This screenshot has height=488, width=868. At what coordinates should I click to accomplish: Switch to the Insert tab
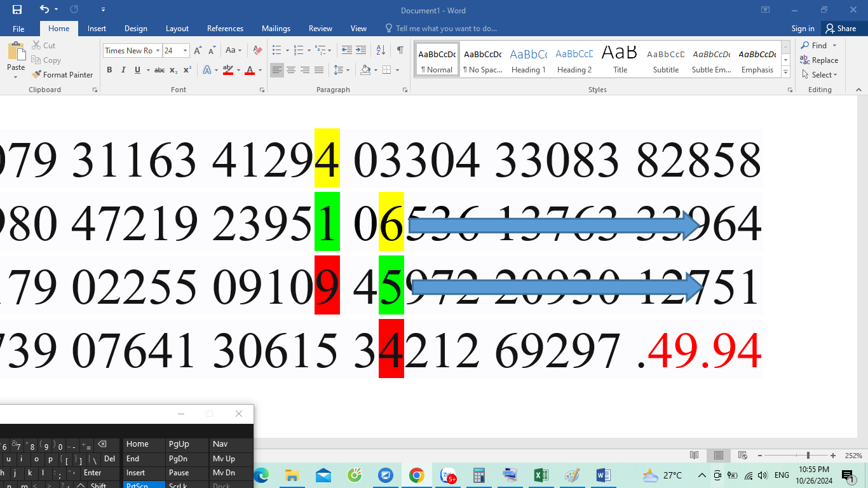[x=97, y=29]
